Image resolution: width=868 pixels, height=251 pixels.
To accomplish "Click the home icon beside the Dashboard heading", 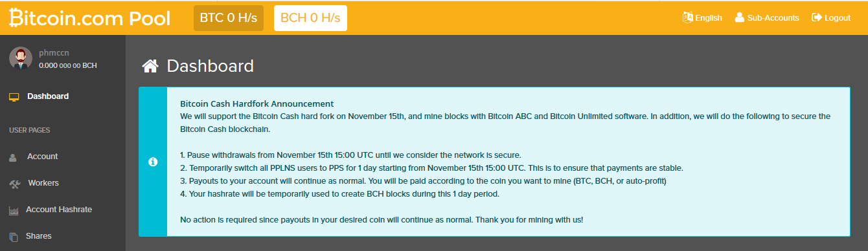I will (150, 66).
